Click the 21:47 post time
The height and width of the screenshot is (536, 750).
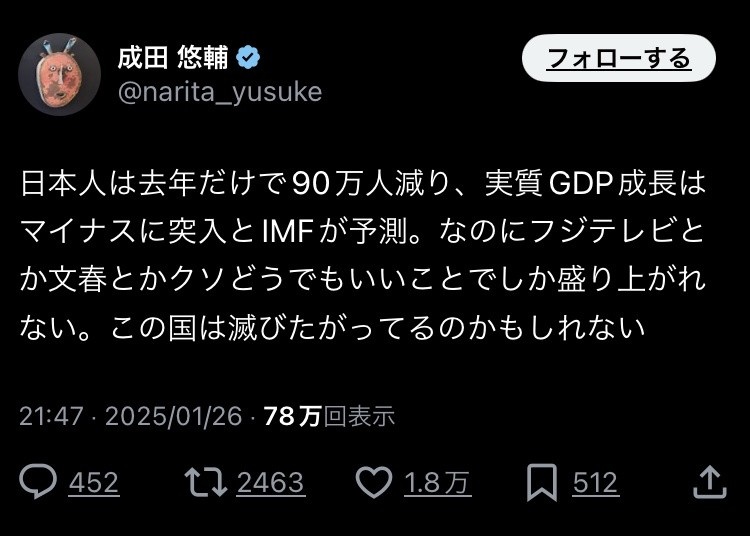50,416
